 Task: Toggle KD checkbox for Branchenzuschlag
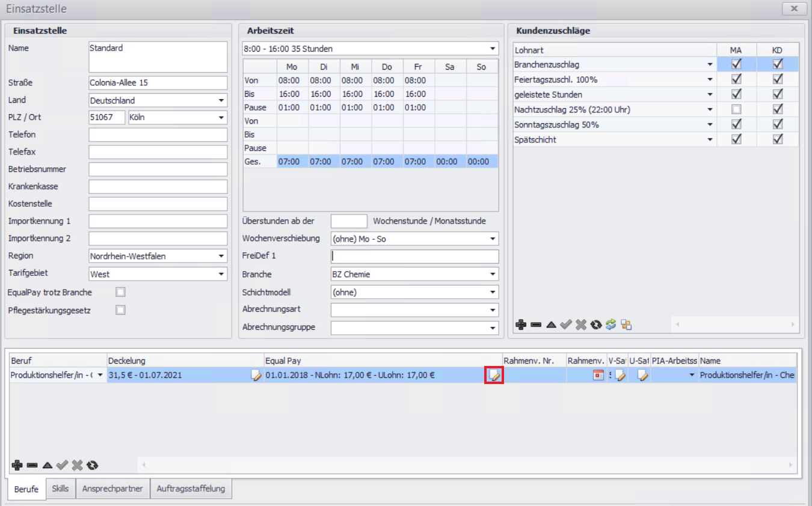[x=777, y=64]
